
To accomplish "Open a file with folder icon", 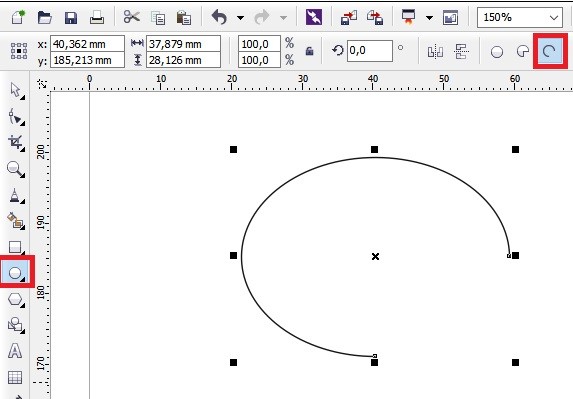I will [45, 17].
